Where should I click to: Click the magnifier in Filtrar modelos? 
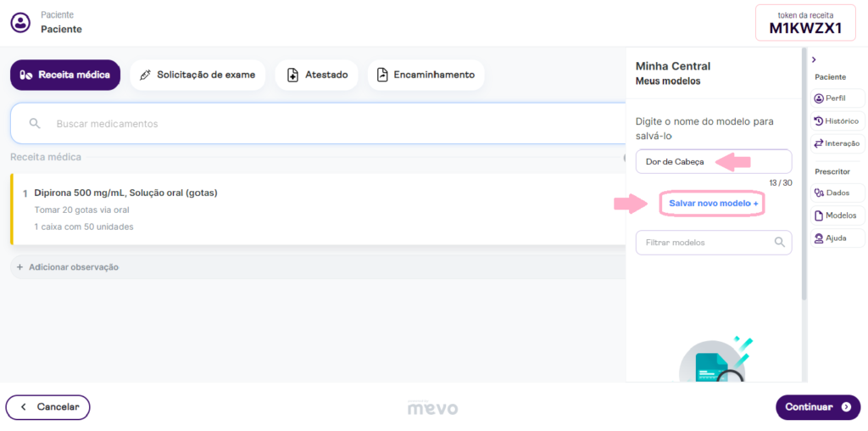point(780,242)
